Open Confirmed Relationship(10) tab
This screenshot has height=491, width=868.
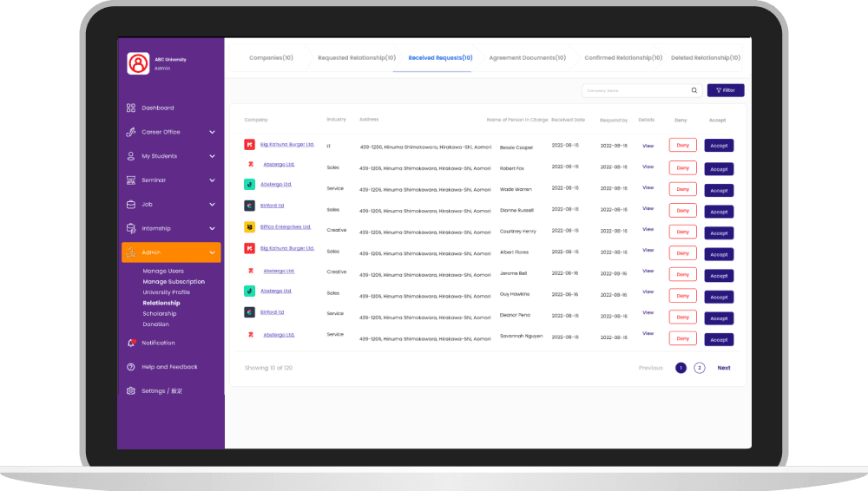coord(623,57)
